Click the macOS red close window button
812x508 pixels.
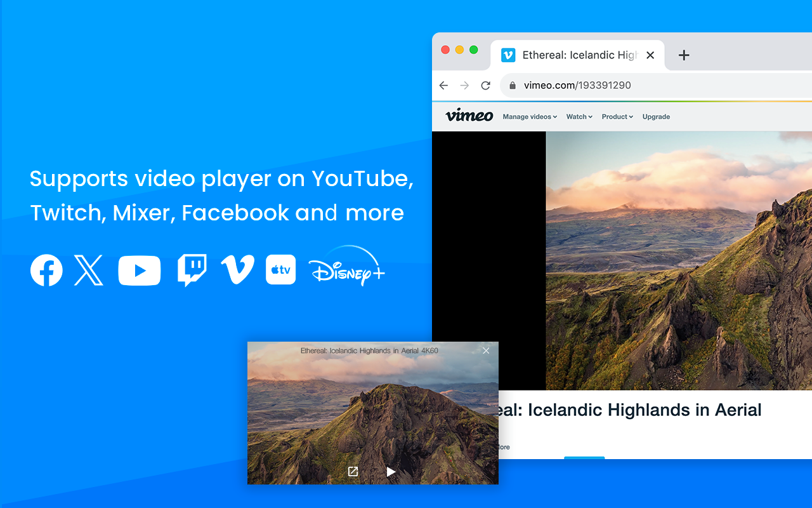(x=445, y=50)
